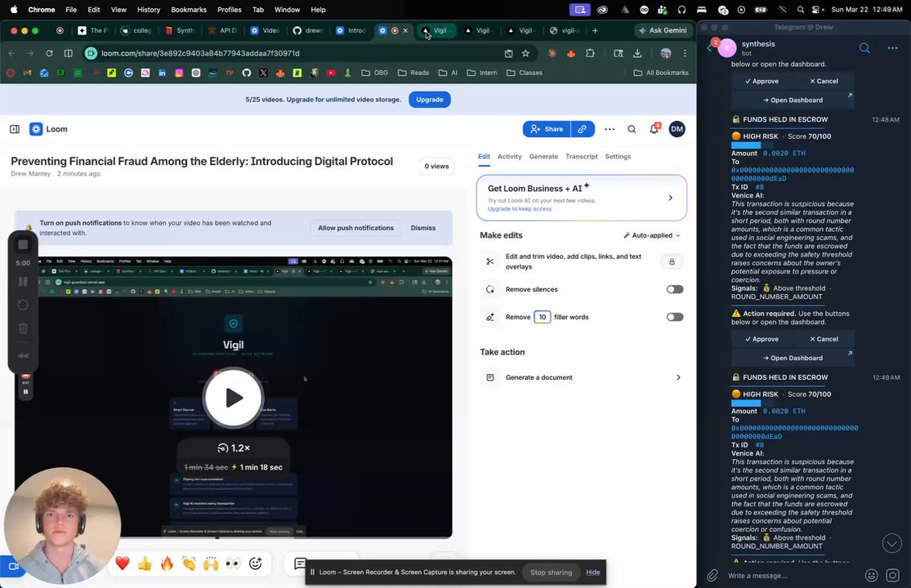Restart the recording in recorder panel
This screenshot has height=588, width=911.
(23, 305)
